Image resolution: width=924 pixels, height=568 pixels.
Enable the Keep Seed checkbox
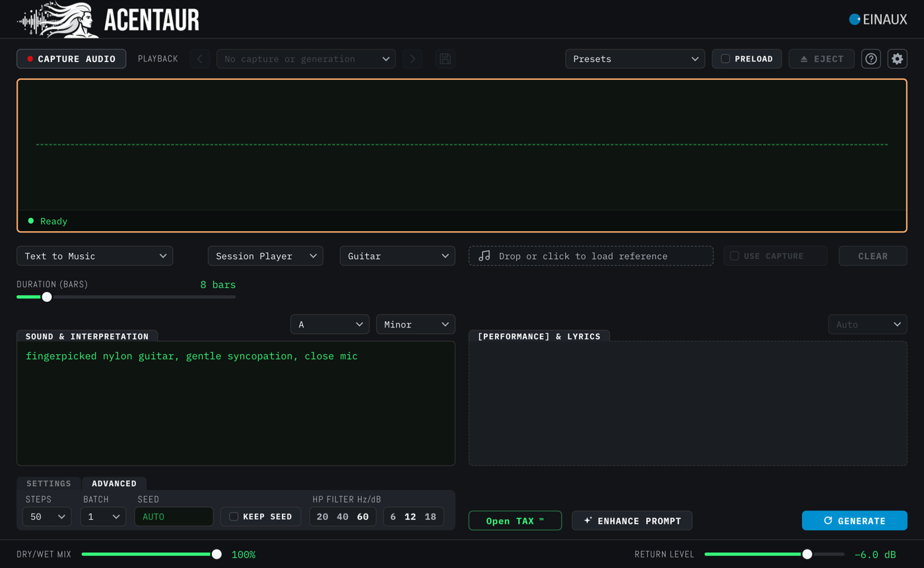[x=234, y=516]
